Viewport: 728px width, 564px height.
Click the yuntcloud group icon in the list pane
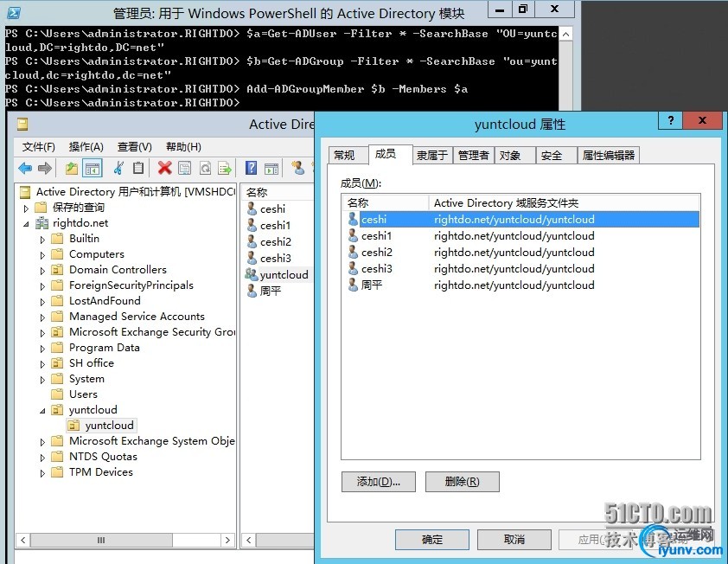pos(252,274)
